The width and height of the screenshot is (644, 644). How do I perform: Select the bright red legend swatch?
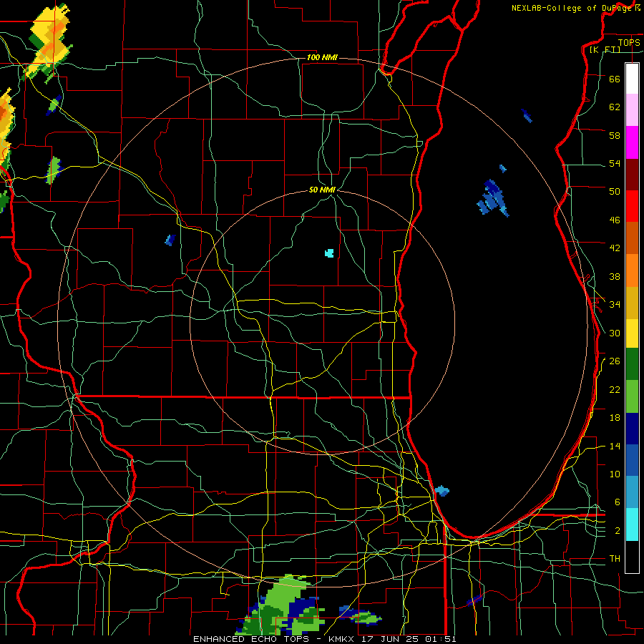[632, 206]
